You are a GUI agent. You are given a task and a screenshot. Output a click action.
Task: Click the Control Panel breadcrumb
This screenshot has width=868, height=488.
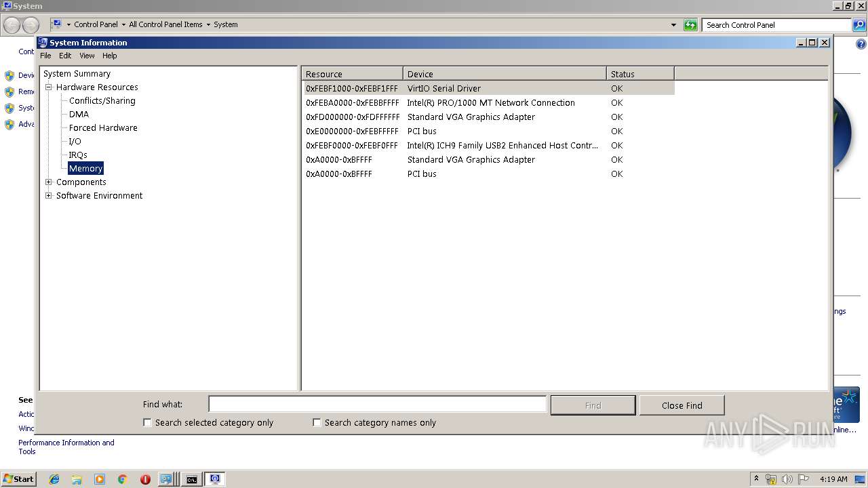[x=96, y=24]
